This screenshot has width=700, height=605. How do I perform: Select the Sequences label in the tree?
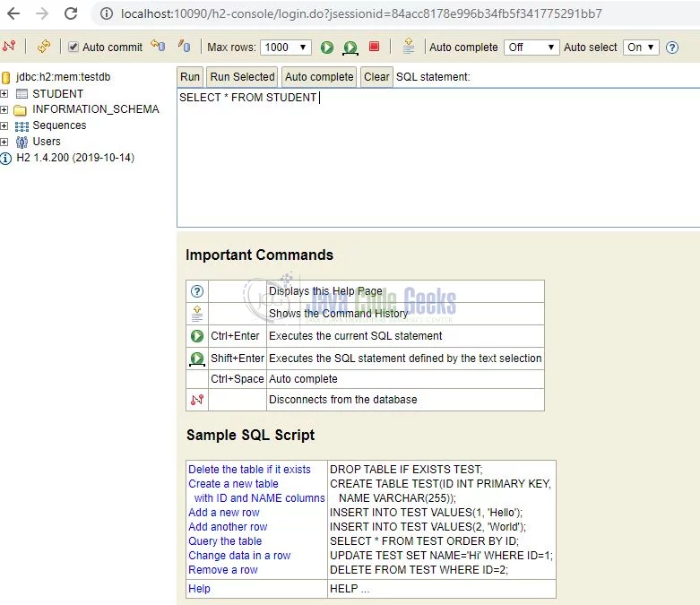59,125
